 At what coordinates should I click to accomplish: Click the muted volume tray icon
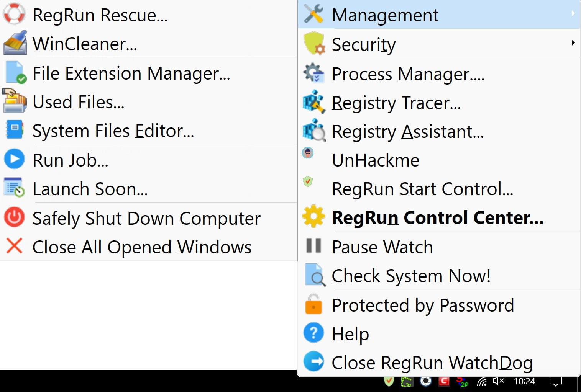pyautogui.click(x=498, y=381)
